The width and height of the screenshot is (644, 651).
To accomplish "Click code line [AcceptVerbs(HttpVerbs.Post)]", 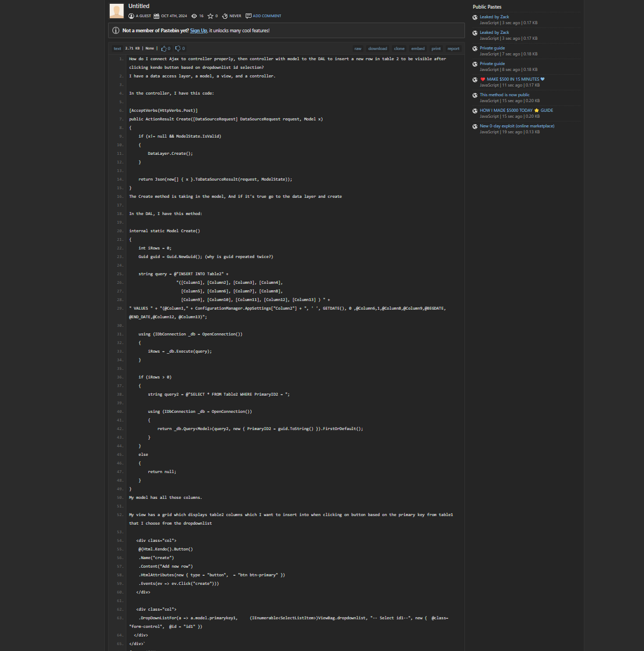I will (163, 110).
